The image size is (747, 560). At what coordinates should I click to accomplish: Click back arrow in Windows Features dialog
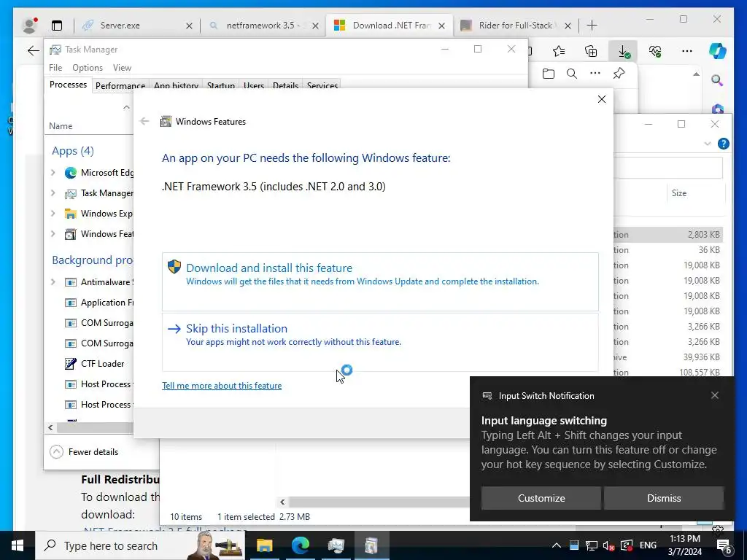[x=144, y=122]
